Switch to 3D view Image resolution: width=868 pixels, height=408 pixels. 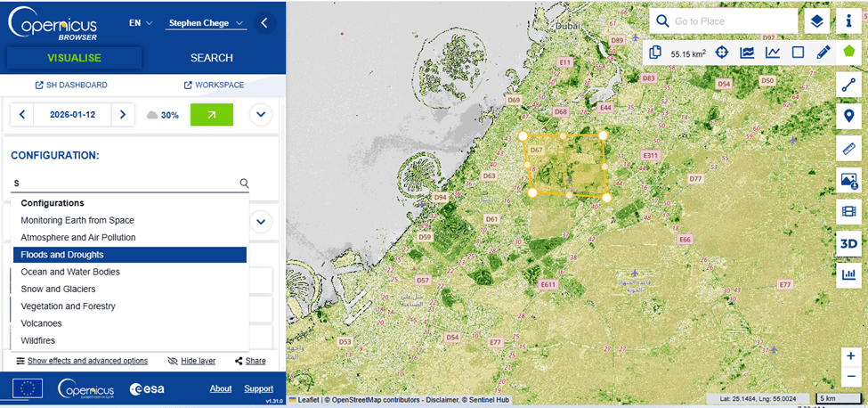pos(848,243)
